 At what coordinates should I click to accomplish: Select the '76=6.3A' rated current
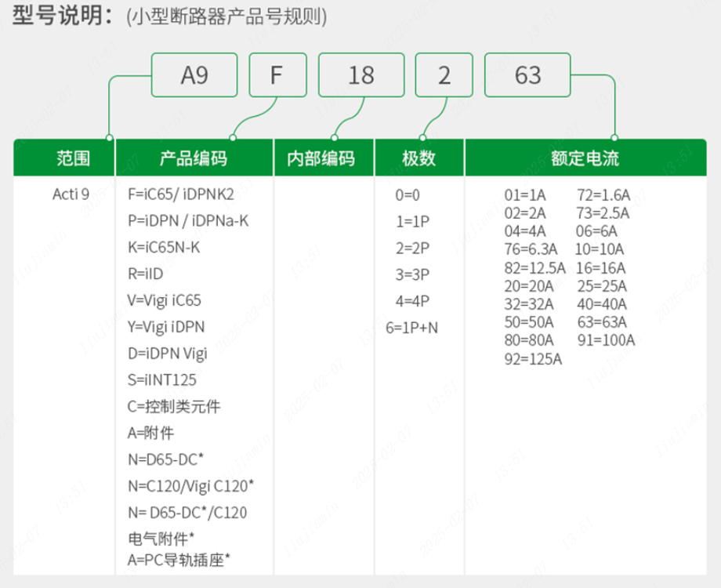[x=531, y=249]
